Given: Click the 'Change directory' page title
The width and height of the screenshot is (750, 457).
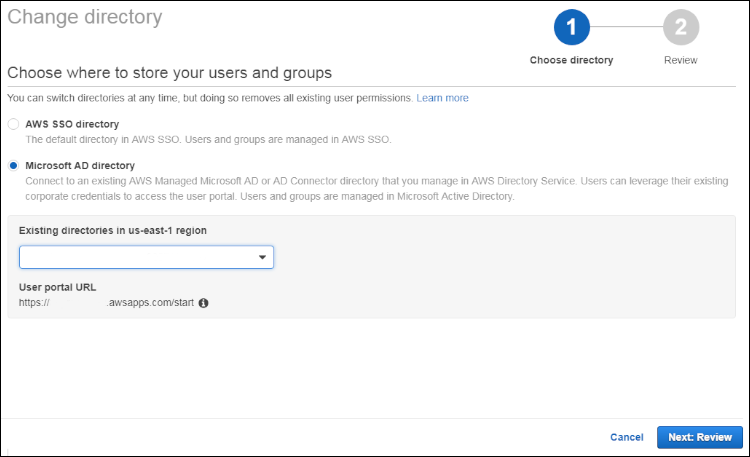Looking at the screenshot, I should point(85,17).
